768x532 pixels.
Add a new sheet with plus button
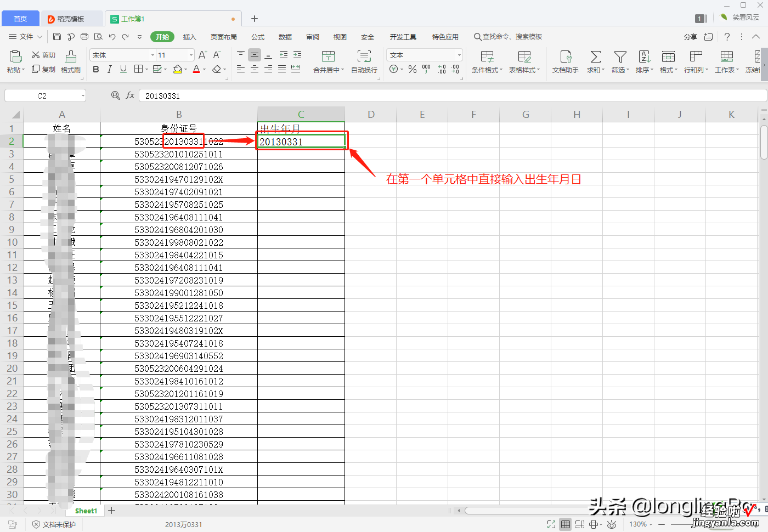pos(112,510)
